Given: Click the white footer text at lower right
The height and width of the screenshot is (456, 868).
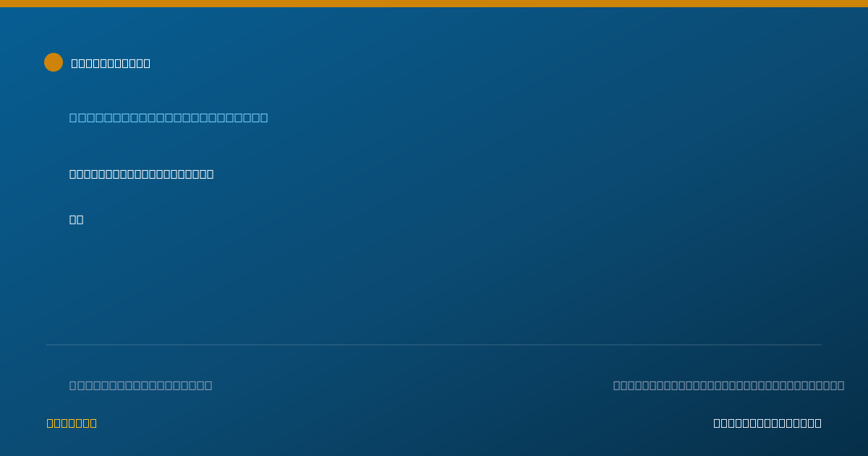Looking at the screenshot, I should point(767,423).
